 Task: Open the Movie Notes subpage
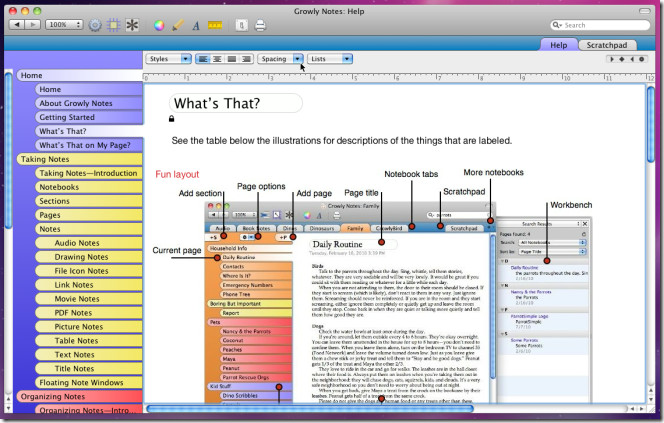point(89,299)
